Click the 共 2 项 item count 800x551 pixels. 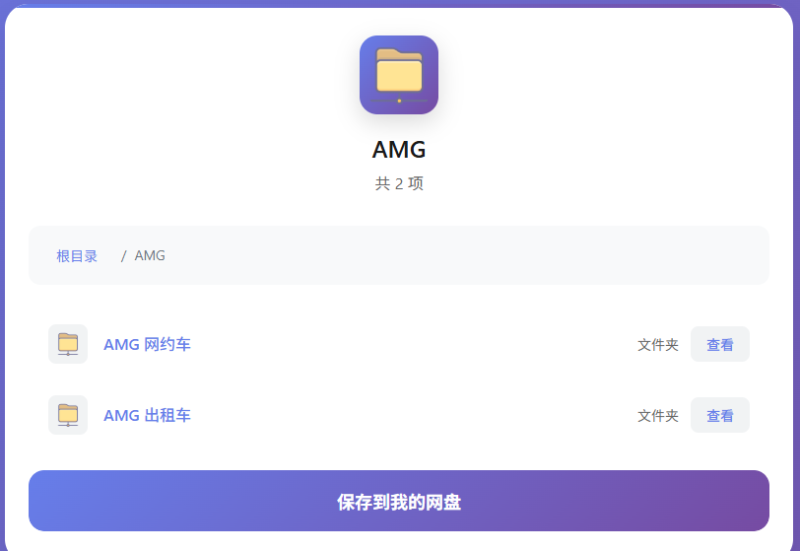click(x=399, y=183)
